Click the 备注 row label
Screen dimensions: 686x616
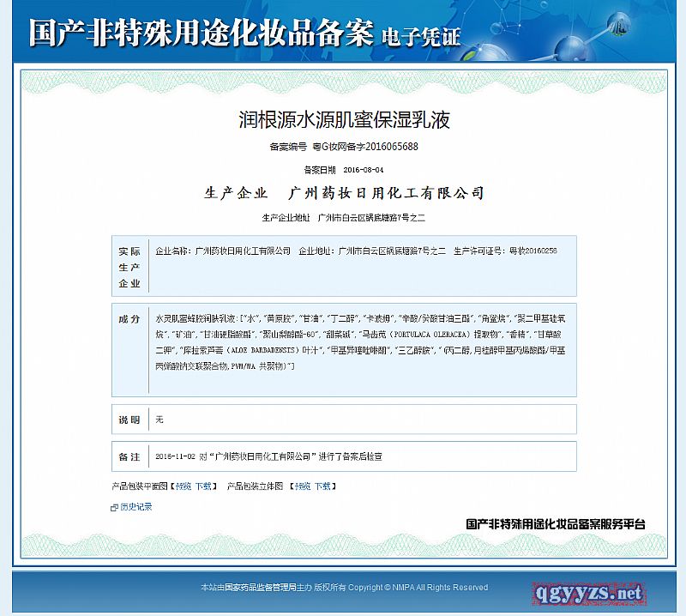click(129, 456)
